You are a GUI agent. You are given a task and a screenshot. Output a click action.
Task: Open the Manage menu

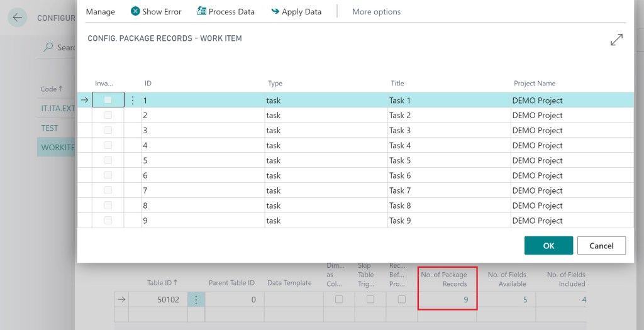point(101,11)
